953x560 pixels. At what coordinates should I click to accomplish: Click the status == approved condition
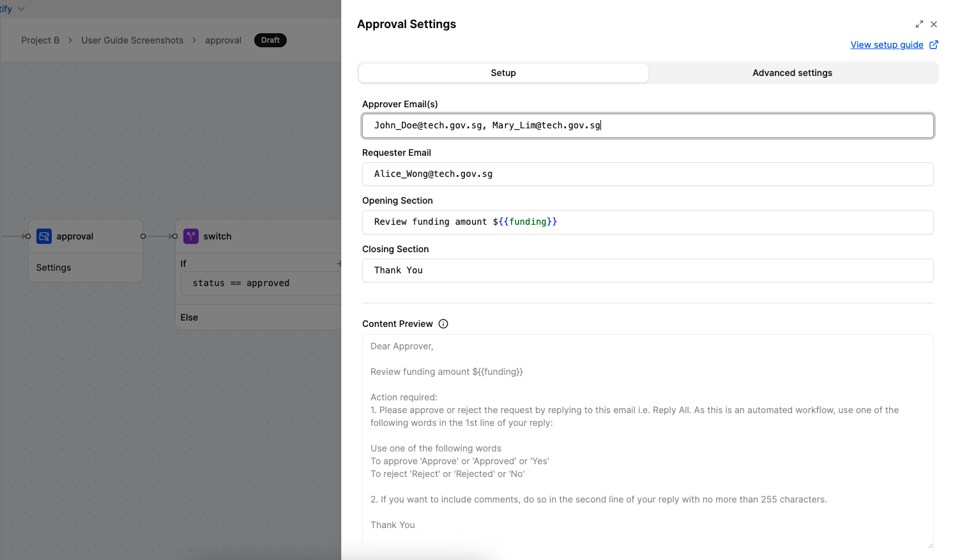tap(261, 284)
